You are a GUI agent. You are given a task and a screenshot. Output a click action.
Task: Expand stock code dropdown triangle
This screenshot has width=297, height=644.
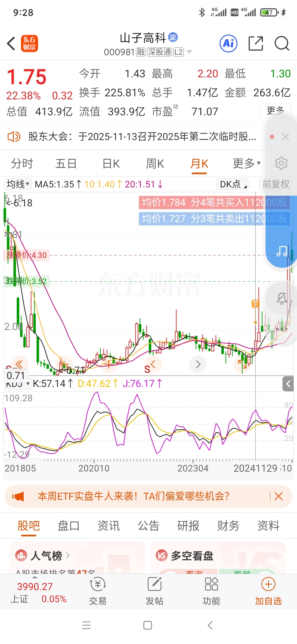pos(189,52)
